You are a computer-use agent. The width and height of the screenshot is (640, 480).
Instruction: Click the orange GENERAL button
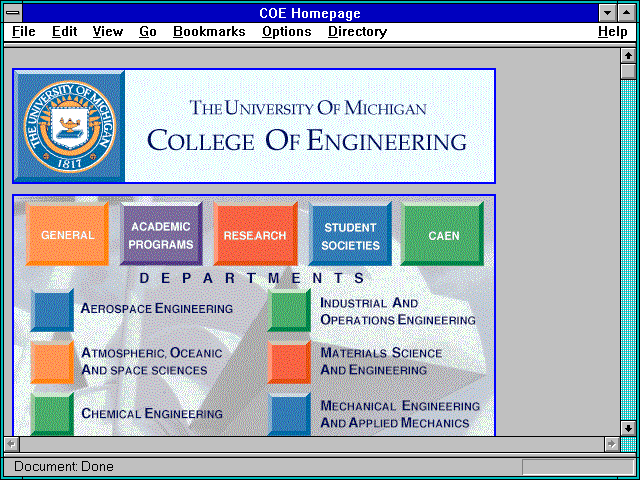point(67,234)
